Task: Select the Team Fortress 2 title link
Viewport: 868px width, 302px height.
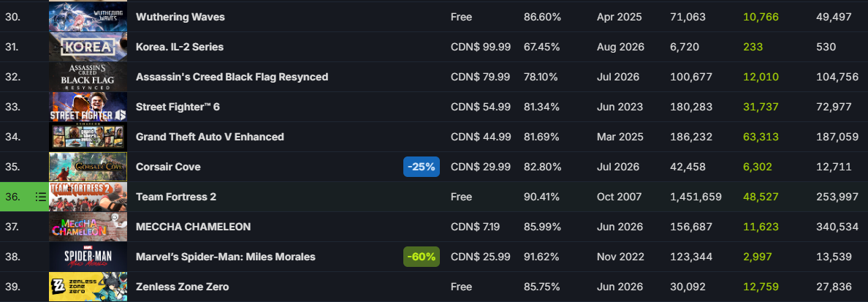Action: [176, 197]
